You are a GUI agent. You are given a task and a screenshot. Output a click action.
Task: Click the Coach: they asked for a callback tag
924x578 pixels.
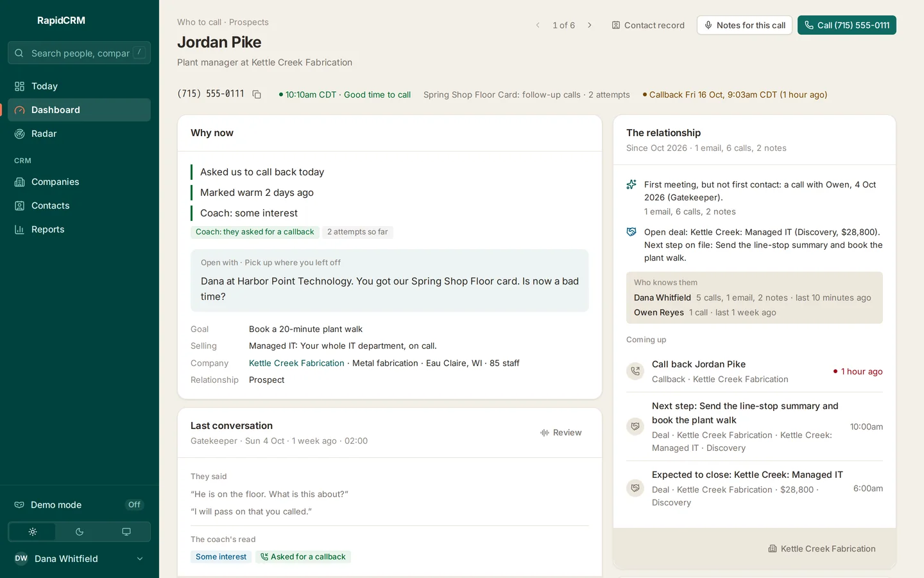click(x=255, y=232)
